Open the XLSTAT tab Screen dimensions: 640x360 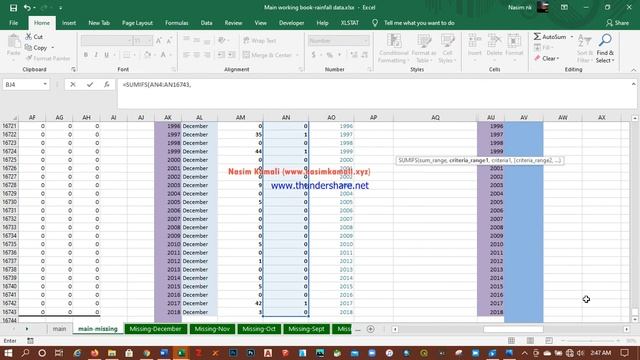pos(349,23)
